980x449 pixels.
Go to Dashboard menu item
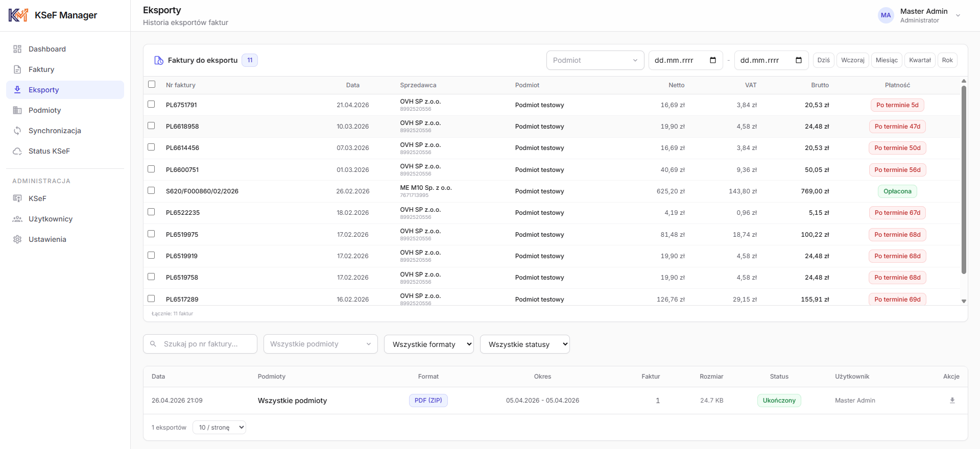[65, 49]
